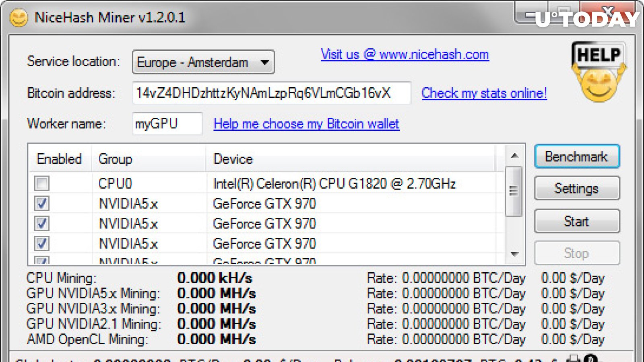Viewport: 644px width, 362px height.
Task: Click GPU NVIDIA2.1 Mining label
Action: pyautogui.click(x=94, y=324)
